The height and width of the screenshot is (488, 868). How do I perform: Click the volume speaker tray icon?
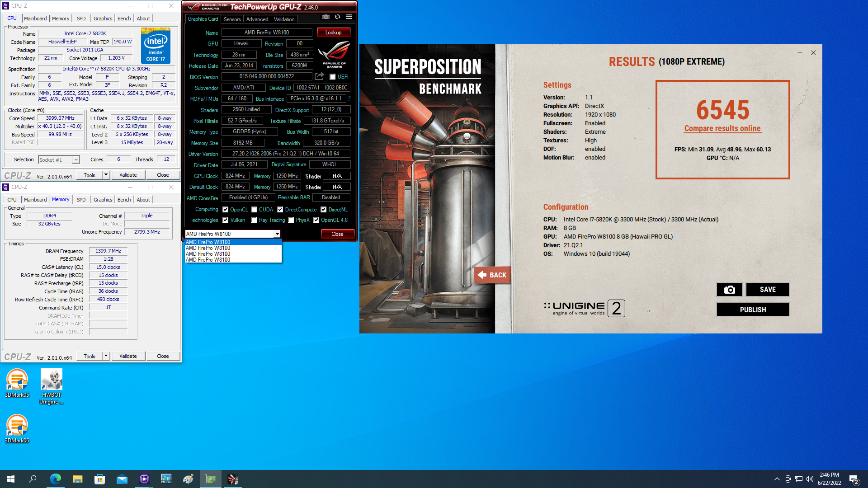click(x=809, y=479)
